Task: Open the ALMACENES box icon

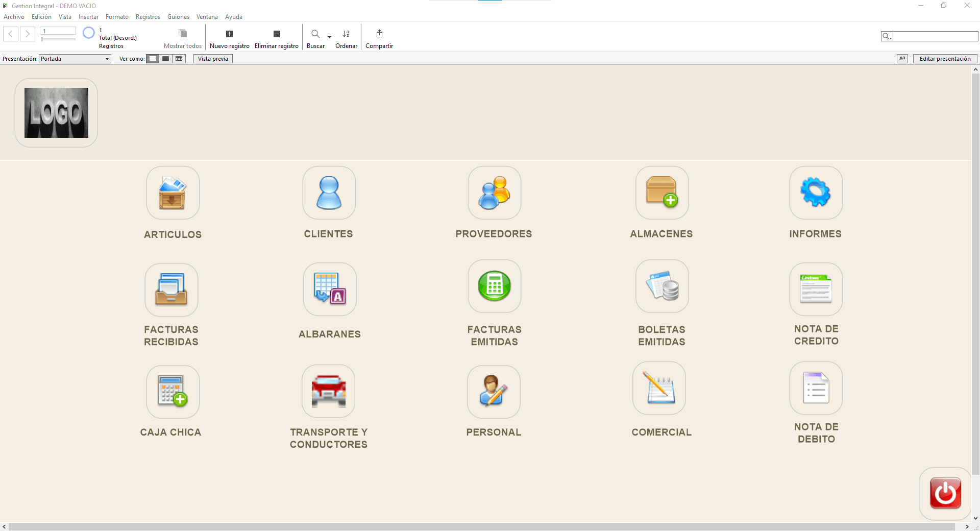Action: point(661,193)
